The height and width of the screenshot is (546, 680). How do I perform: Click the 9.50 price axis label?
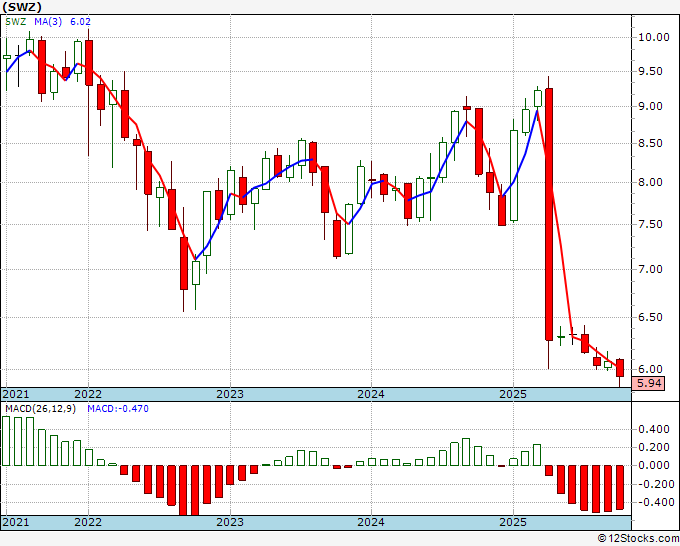(651, 72)
